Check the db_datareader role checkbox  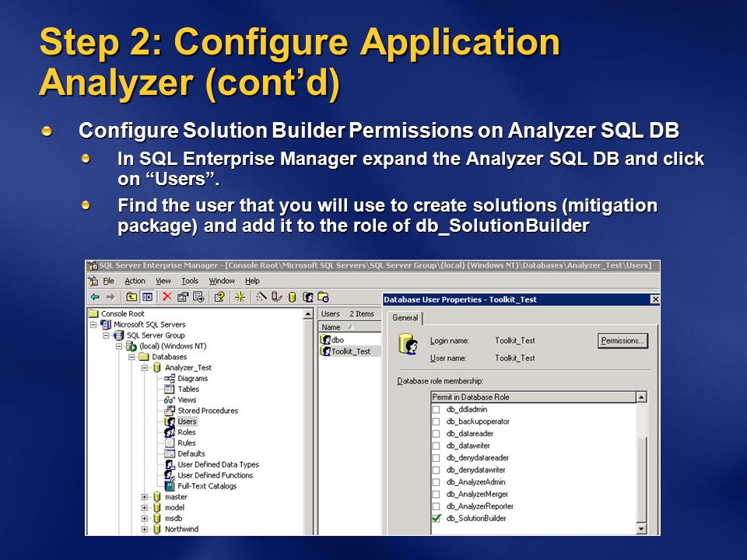point(436,434)
